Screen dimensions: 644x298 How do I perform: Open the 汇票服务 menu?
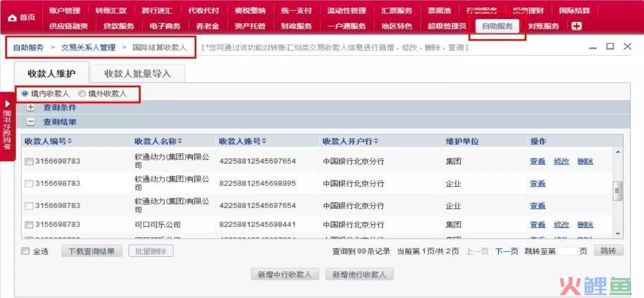point(397,11)
